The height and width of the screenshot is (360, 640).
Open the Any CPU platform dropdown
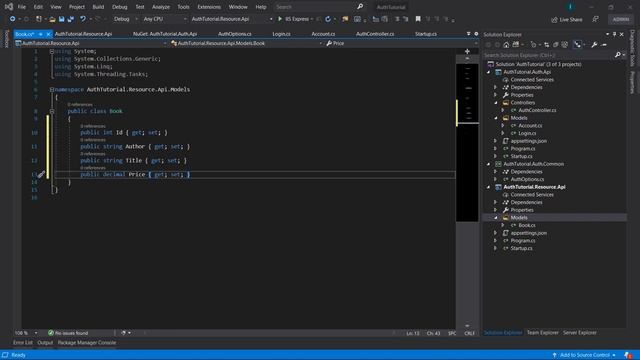tap(164, 19)
